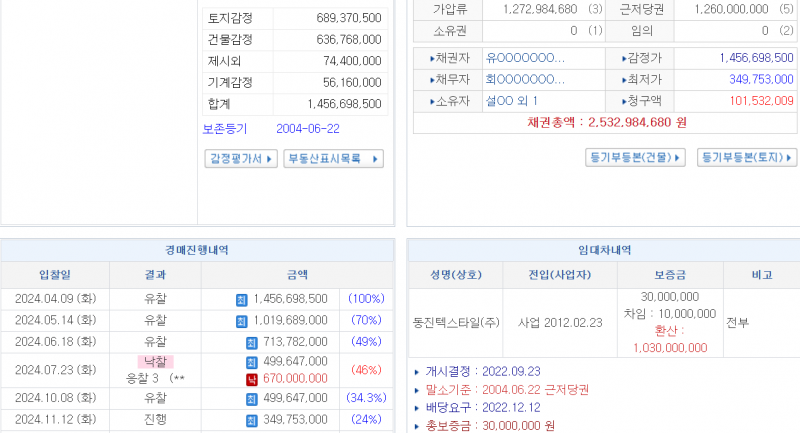Click the 최 icon beside 1,456,698,500
The image size is (800, 433).
(241, 299)
